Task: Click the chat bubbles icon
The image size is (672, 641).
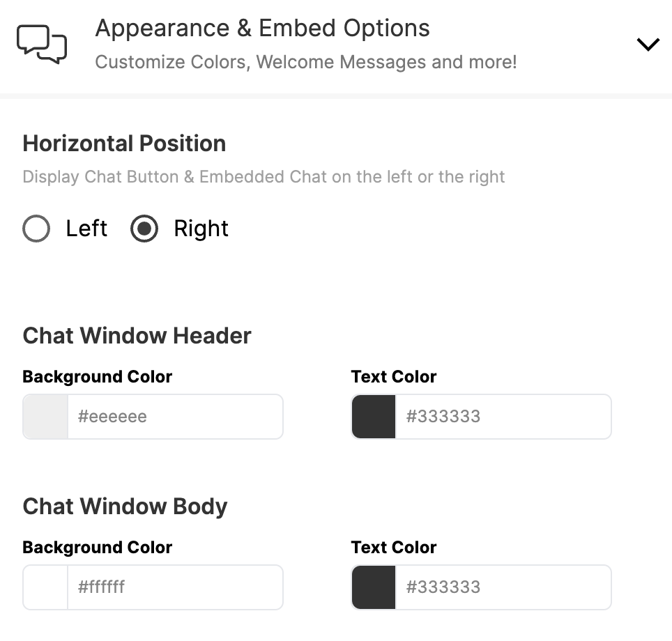Action: click(x=42, y=44)
